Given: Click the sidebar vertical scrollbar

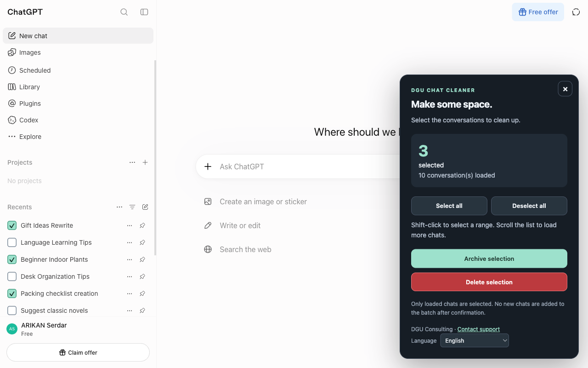Looking at the screenshot, I should [x=155, y=157].
